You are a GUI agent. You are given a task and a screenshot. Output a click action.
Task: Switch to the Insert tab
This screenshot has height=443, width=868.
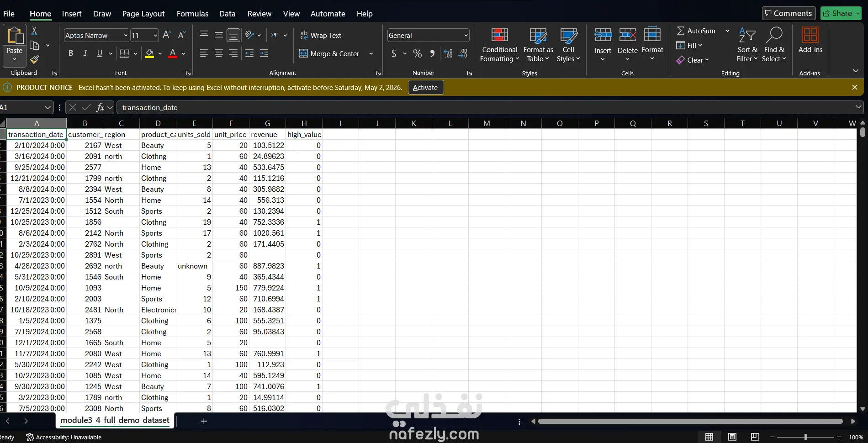pyautogui.click(x=72, y=14)
